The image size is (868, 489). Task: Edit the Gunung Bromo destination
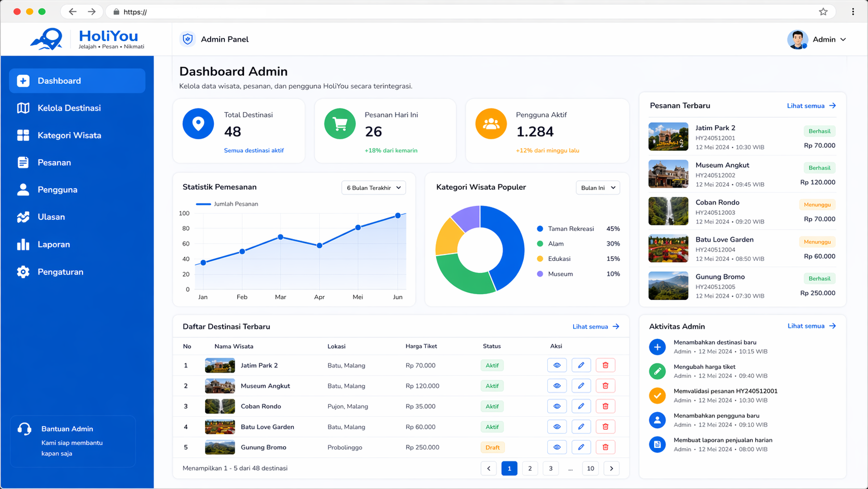coord(581,447)
